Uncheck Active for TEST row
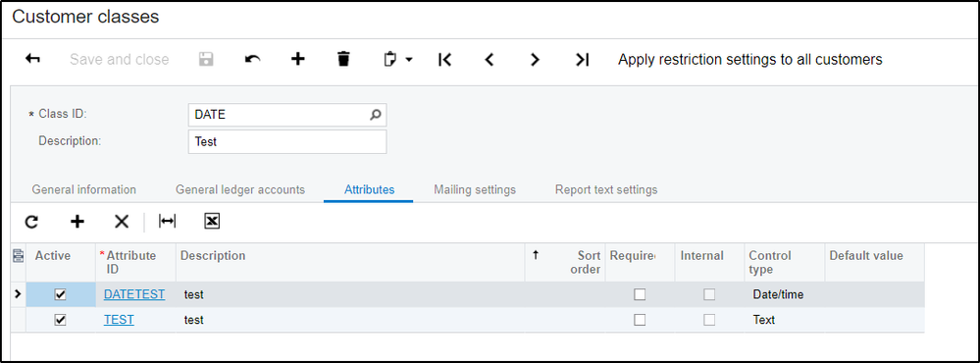Viewport: 980px width, 363px height. coord(61,320)
